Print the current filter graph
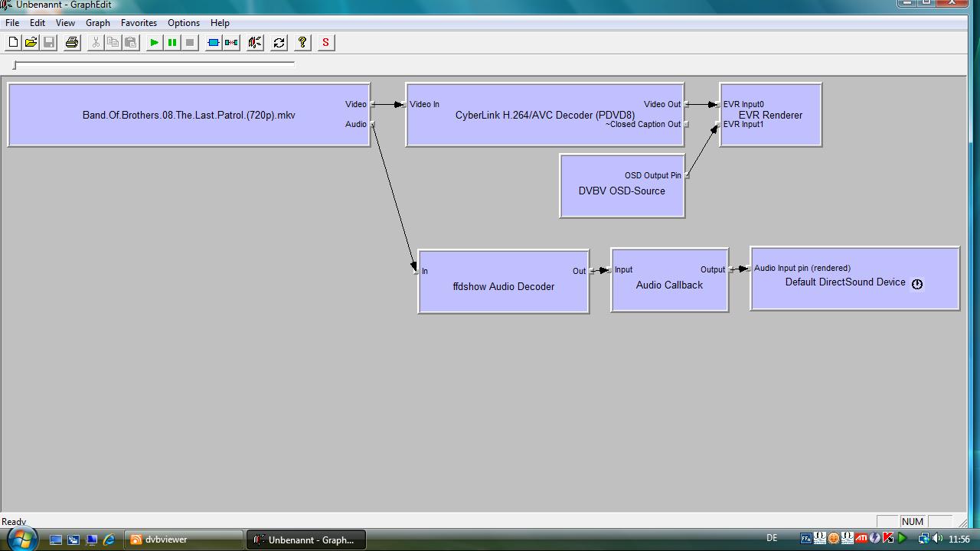 (72, 43)
